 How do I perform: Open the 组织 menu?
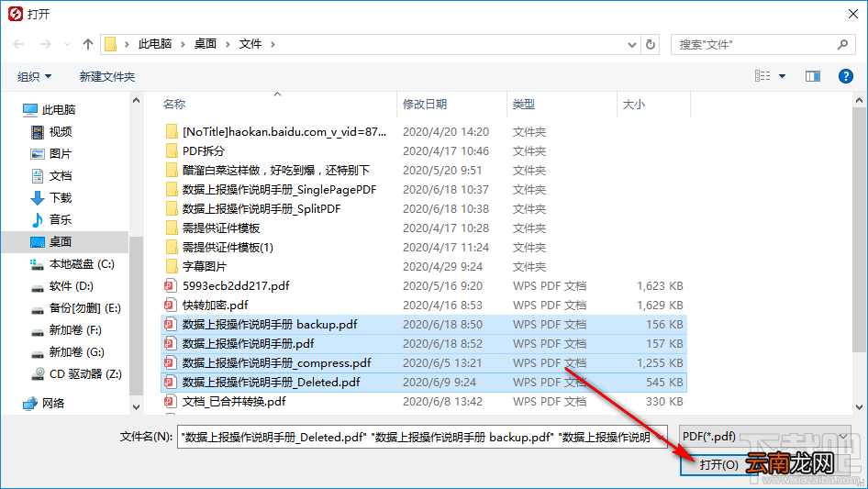(x=34, y=76)
